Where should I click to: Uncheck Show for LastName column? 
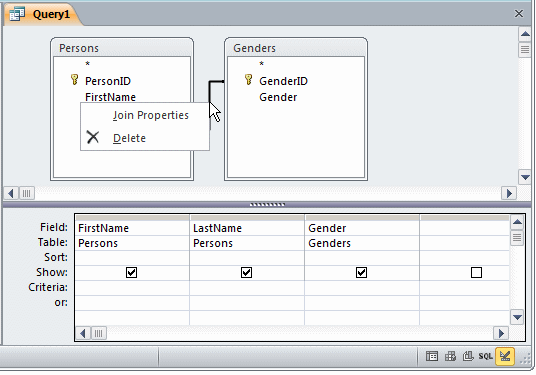[x=246, y=272]
